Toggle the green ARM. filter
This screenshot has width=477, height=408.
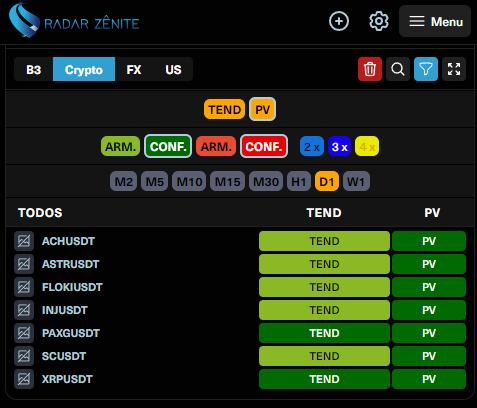click(x=120, y=146)
